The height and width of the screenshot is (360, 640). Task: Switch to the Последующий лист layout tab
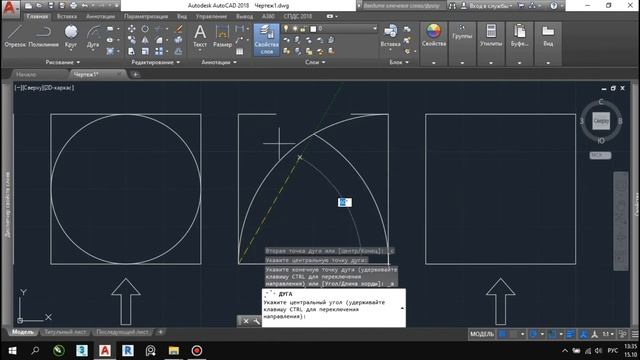pos(122,332)
